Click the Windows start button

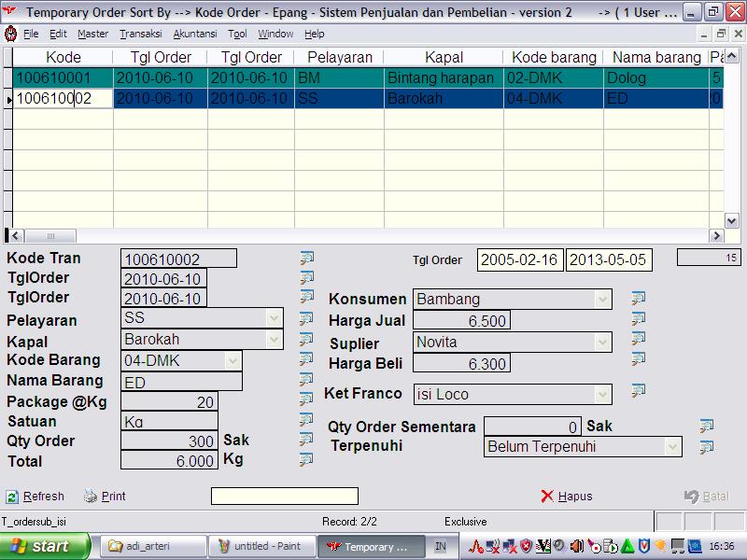[x=45, y=546]
